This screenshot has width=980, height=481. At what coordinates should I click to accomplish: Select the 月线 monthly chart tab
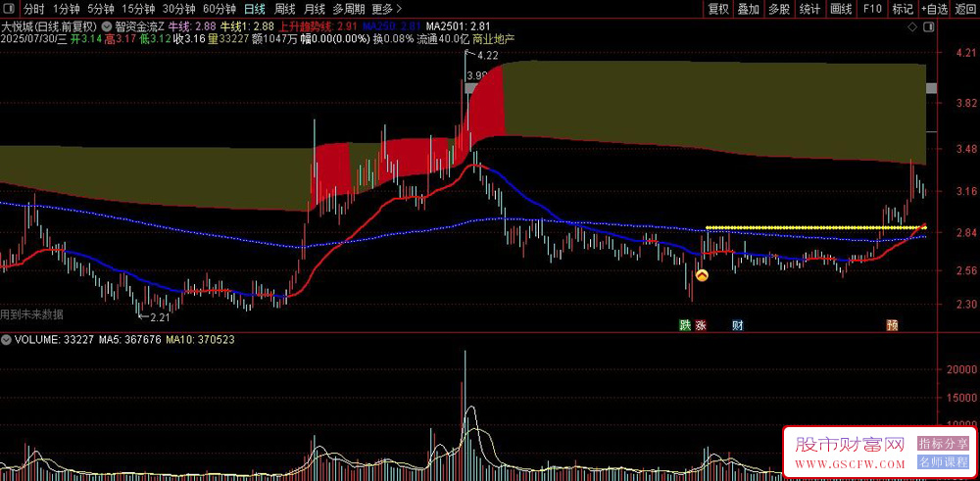pyautogui.click(x=314, y=9)
